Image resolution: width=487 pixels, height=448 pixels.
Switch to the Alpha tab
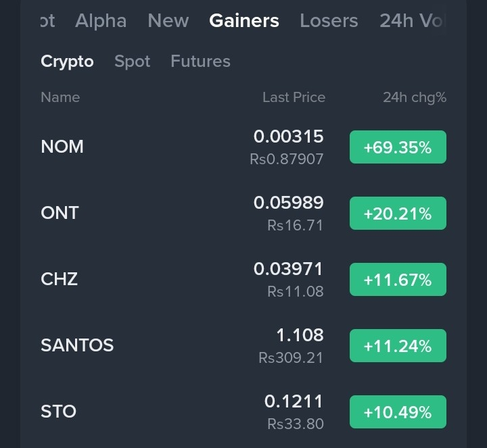[x=101, y=21]
